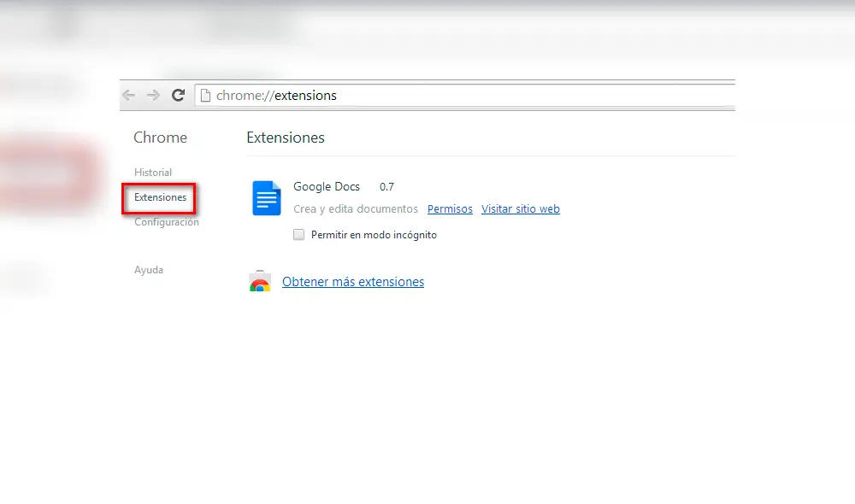This screenshot has width=855, height=504.
Task: Select Historial in the sidebar
Action: point(153,172)
